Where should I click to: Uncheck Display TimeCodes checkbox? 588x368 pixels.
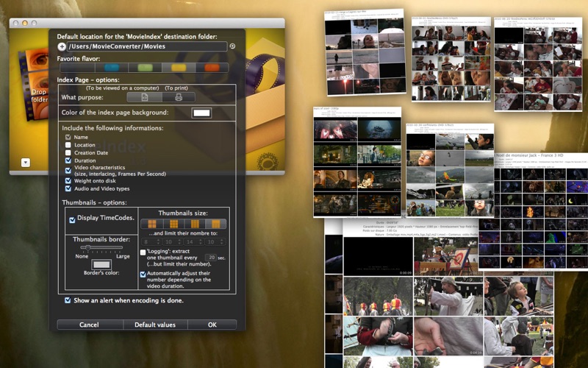[x=72, y=220]
